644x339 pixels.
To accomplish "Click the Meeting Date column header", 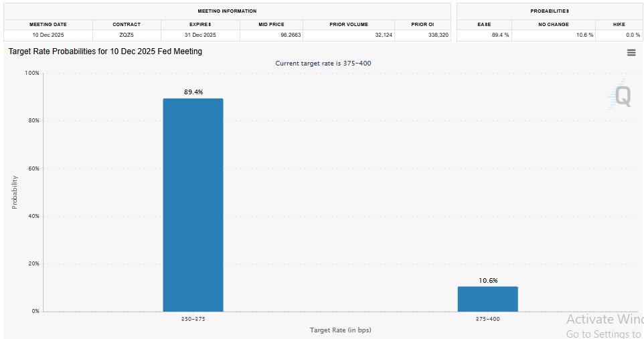I will tap(48, 25).
